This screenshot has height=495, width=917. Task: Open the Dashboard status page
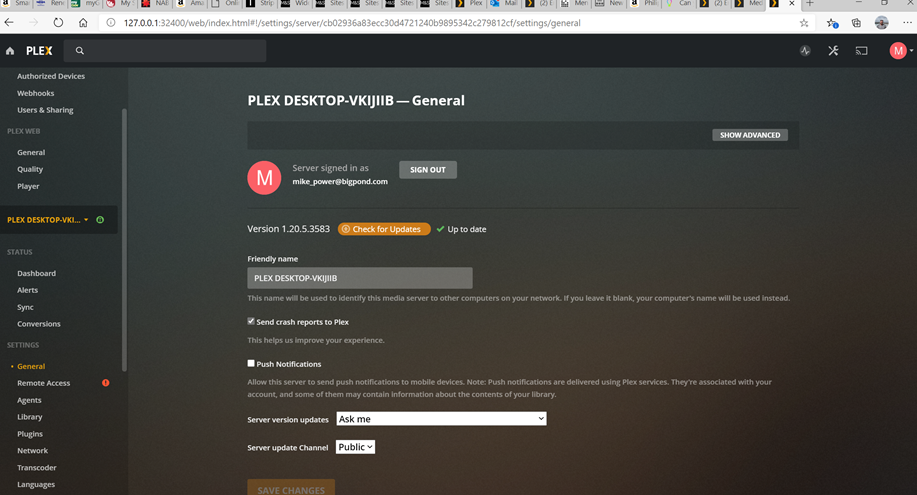[x=36, y=273]
